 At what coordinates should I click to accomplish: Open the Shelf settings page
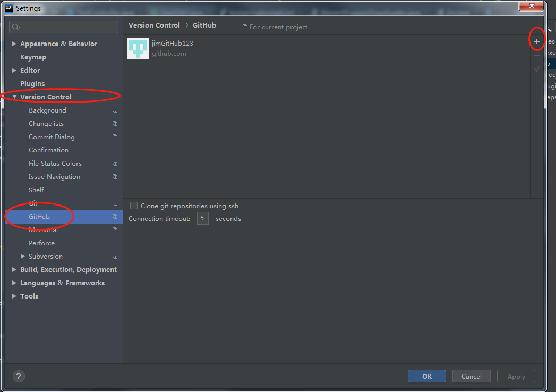[x=36, y=190]
